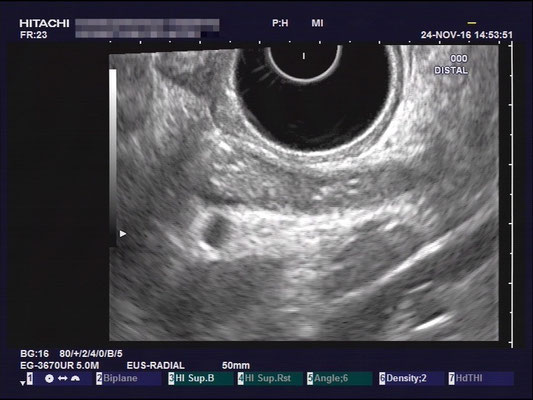Click the HITACHI logo text
The image size is (533, 400).
[44, 23]
